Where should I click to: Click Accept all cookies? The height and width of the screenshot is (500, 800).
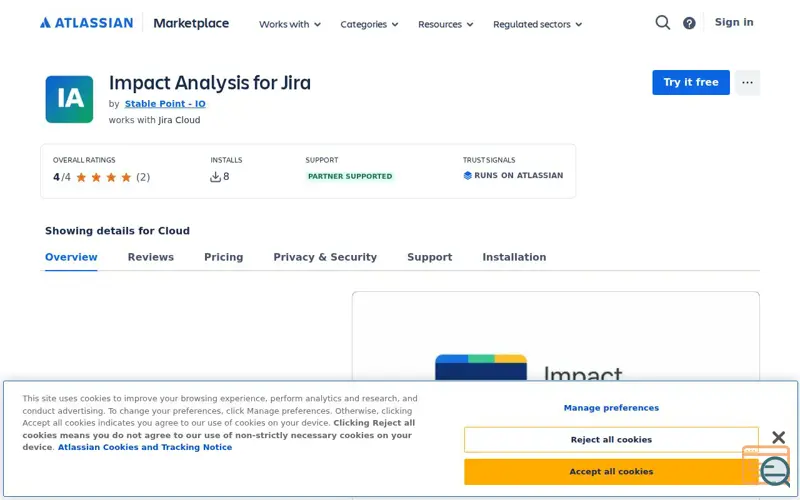tap(611, 472)
